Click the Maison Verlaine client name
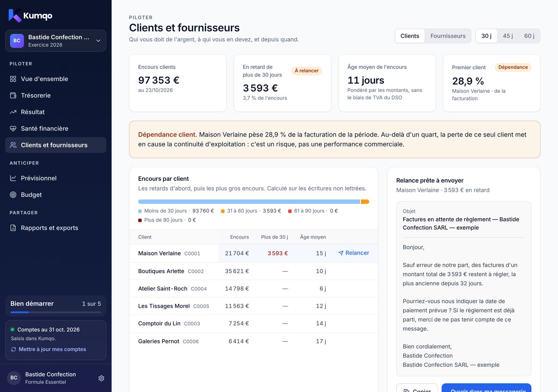The height and width of the screenshot is (392, 558). pyautogui.click(x=159, y=253)
